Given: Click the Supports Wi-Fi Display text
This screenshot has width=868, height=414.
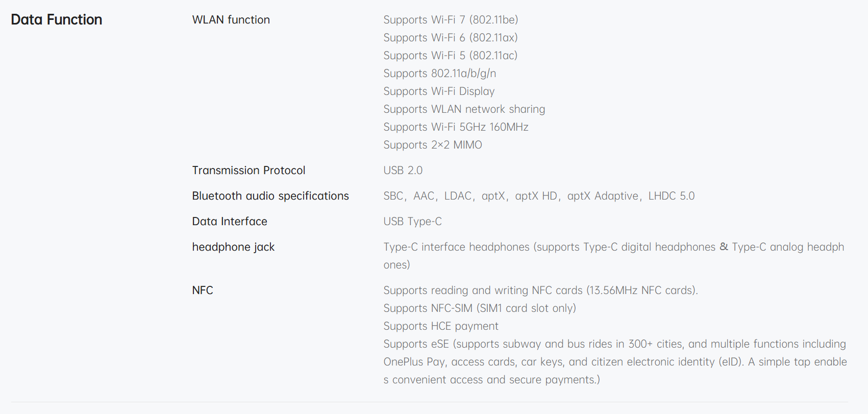Looking at the screenshot, I should (x=439, y=91).
